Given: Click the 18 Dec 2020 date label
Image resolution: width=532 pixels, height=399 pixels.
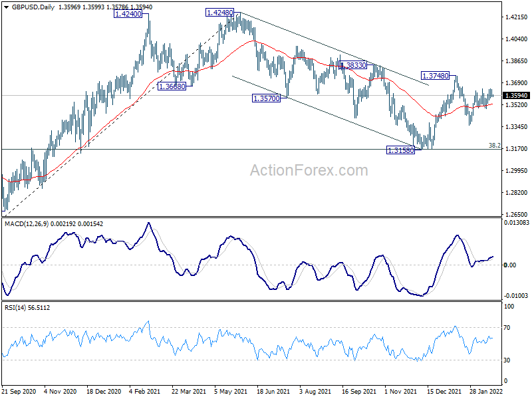Looking at the screenshot, I should (104, 392).
